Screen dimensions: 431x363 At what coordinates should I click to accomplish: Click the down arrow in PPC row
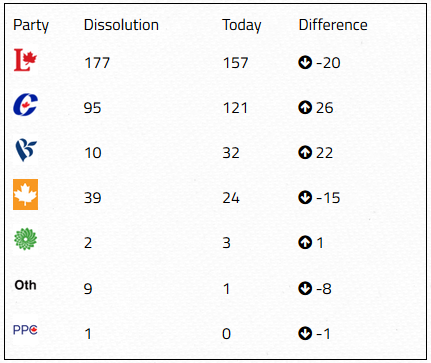tap(305, 333)
